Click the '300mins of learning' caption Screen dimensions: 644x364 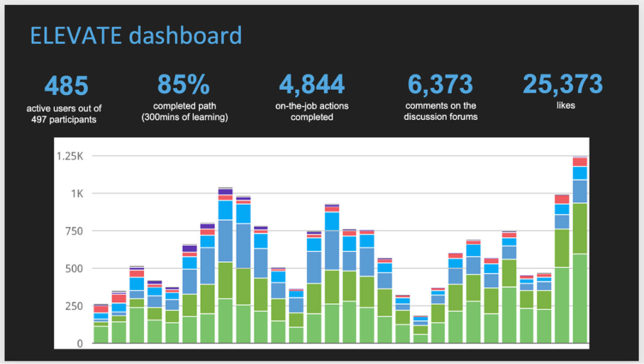[x=185, y=116]
